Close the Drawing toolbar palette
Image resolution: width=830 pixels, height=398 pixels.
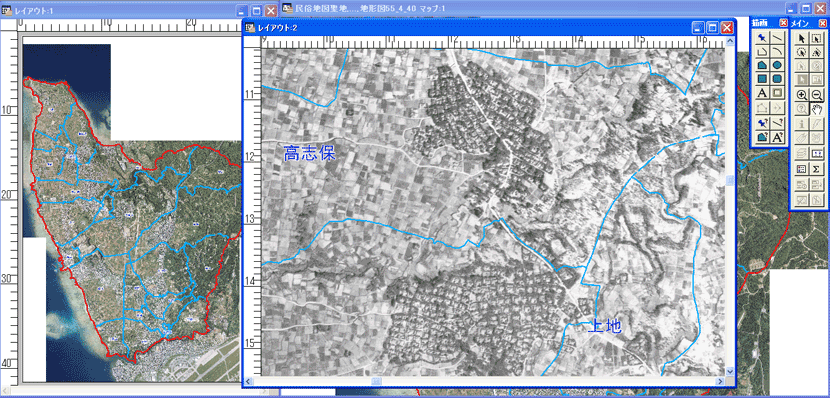point(783,23)
